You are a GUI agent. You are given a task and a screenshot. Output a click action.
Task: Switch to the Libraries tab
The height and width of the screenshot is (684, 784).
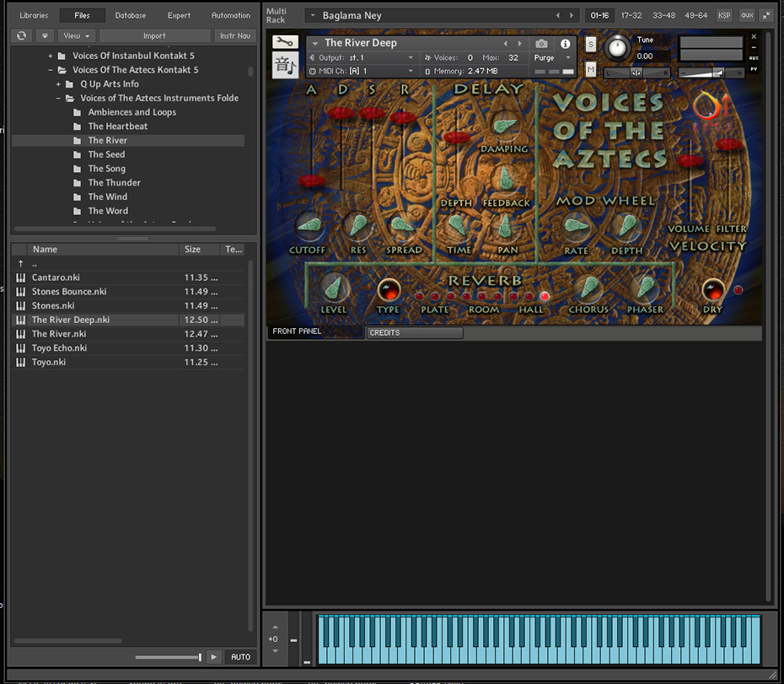pos(34,15)
